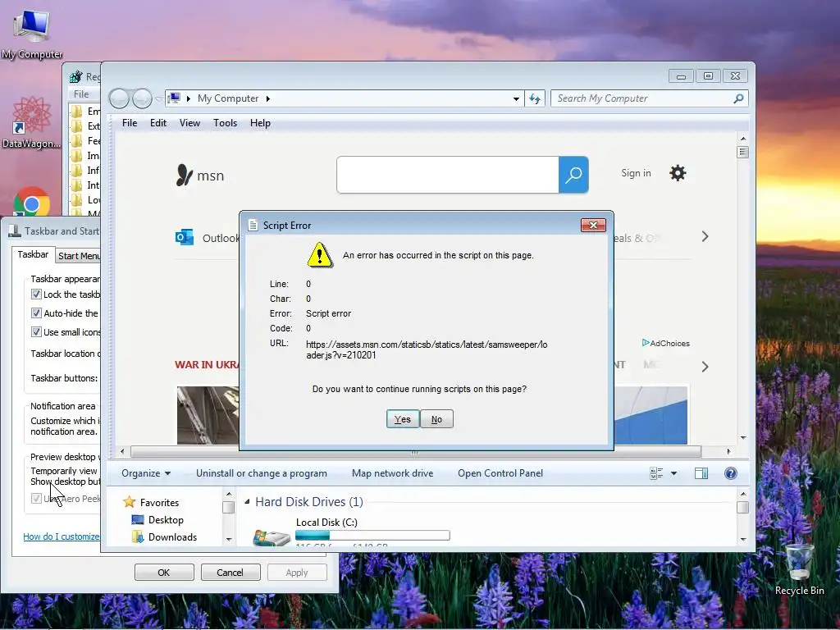
Task: Click No in the Script Error dialog
Action: point(436,419)
